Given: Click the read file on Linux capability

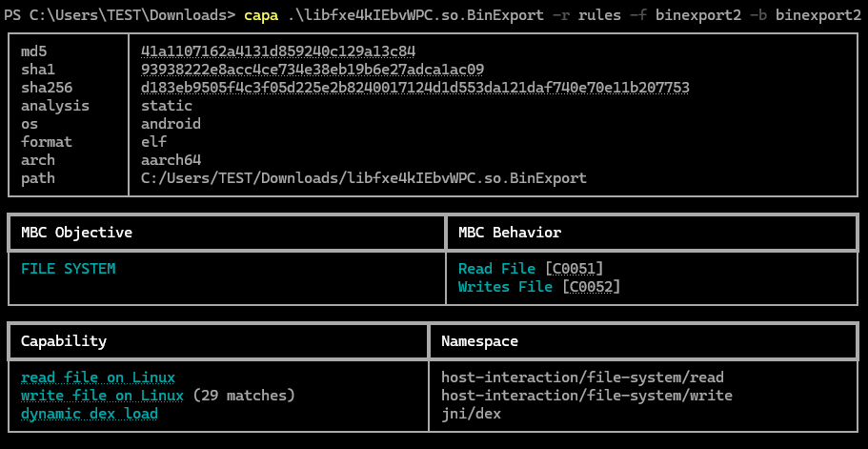Looking at the screenshot, I should pos(98,378).
